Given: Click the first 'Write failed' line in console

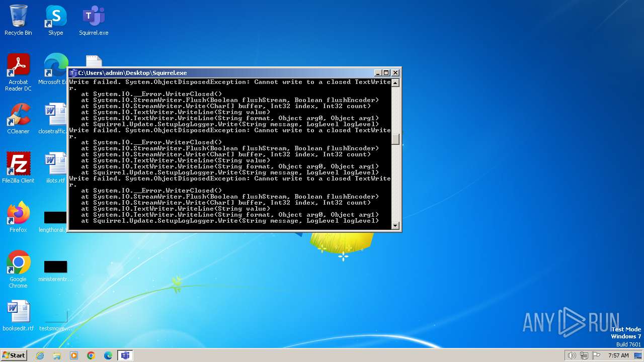Looking at the screenshot, I should (230, 82).
